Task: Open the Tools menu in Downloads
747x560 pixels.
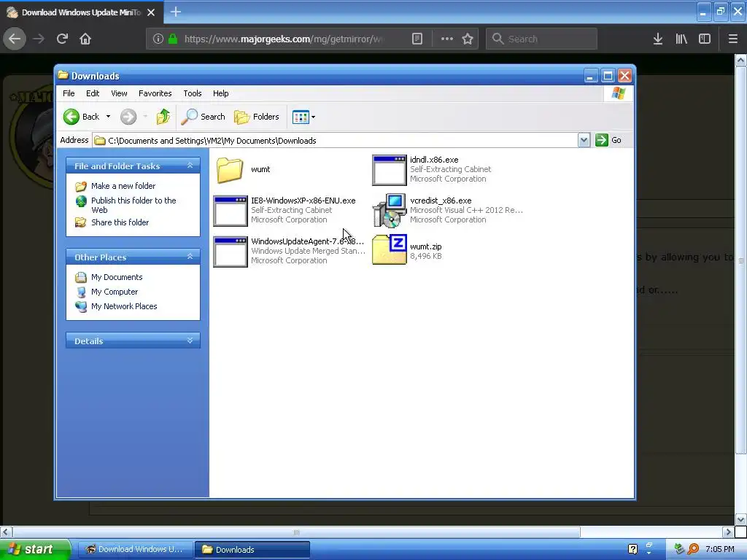Action: pos(193,93)
